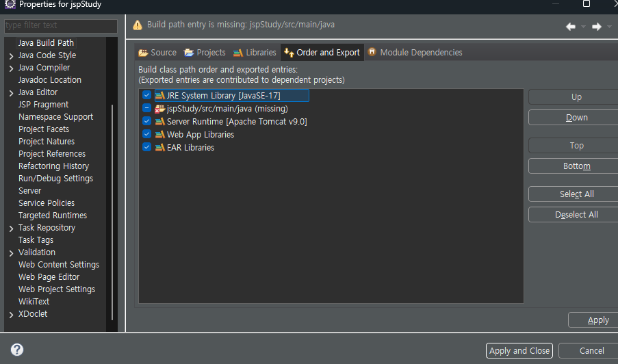This screenshot has width=618, height=364.
Task: Select Project Facets in tree
Action: [x=44, y=129]
